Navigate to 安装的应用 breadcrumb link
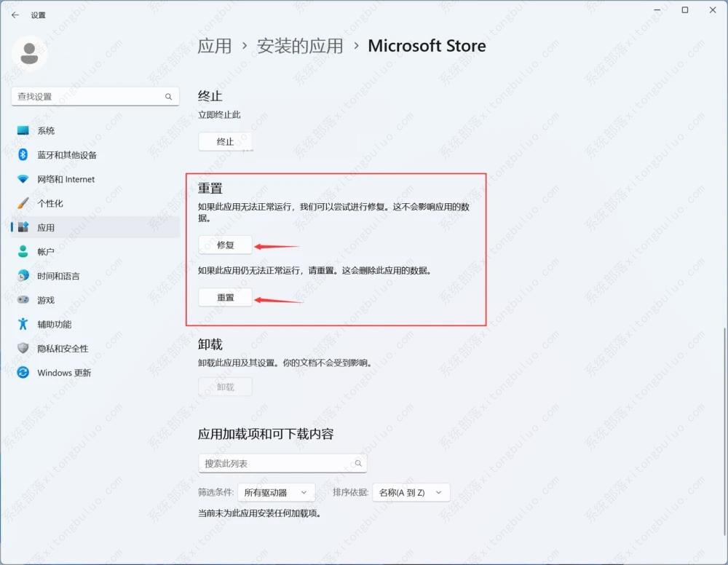This screenshot has width=728, height=565. pyautogui.click(x=300, y=46)
